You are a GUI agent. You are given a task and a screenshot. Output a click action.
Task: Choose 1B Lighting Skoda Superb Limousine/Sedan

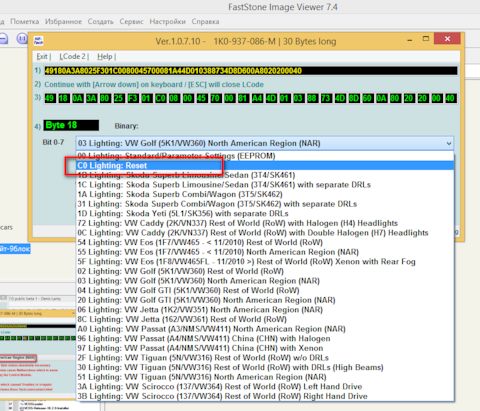click(x=265, y=175)
